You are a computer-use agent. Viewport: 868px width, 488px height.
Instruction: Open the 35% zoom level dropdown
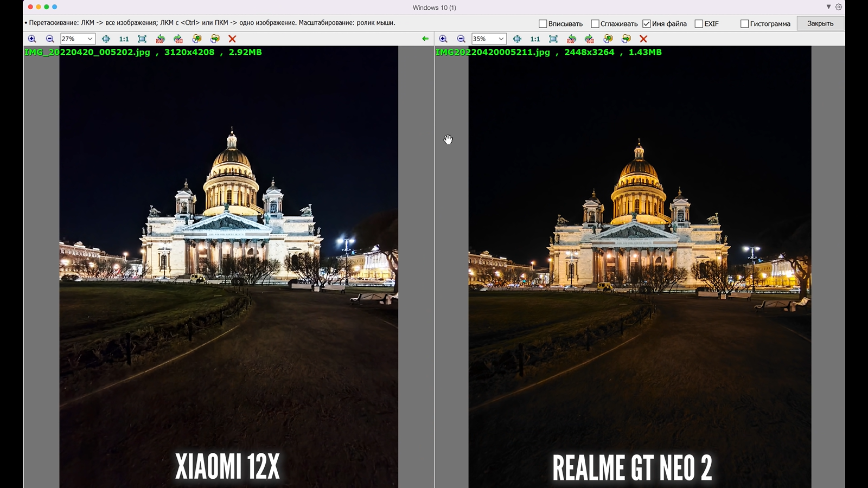pos(501,39)
